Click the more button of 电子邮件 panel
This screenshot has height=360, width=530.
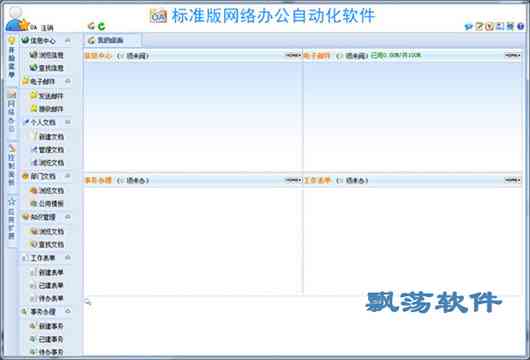(513, 55)
